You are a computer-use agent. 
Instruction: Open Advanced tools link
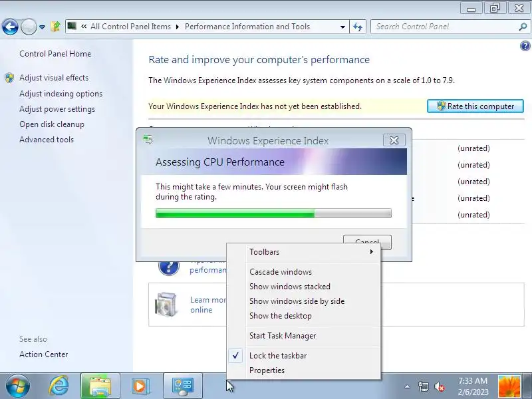click(47, 140)
